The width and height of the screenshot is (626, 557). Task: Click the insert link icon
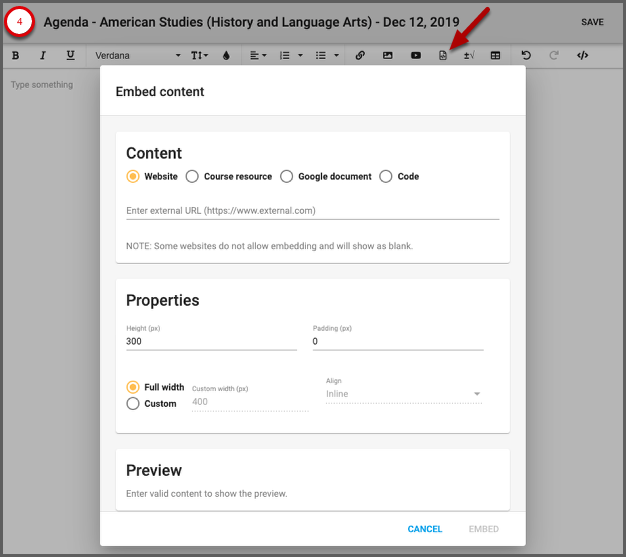tap(360, 56)
